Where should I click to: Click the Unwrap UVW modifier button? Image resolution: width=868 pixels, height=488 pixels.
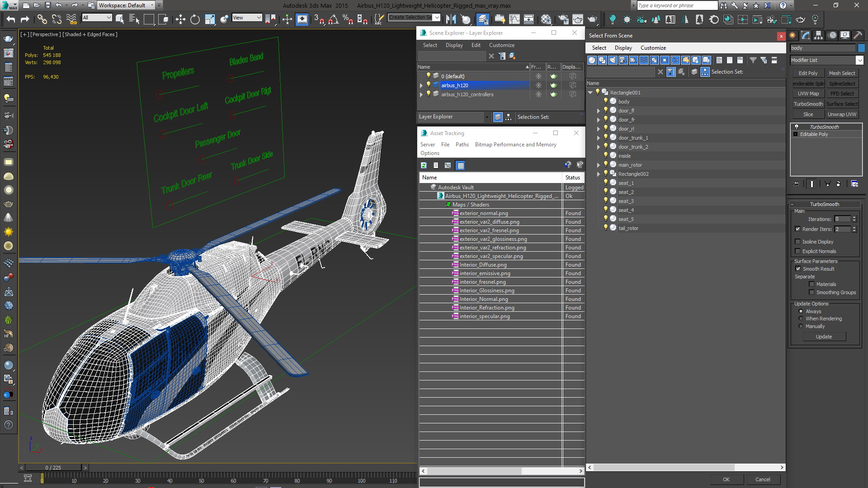[842, 114]
